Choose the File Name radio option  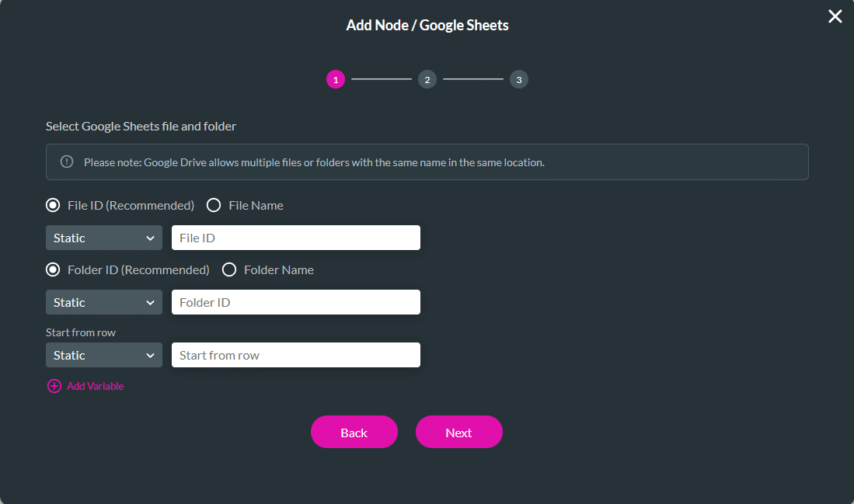click(214, 205)
